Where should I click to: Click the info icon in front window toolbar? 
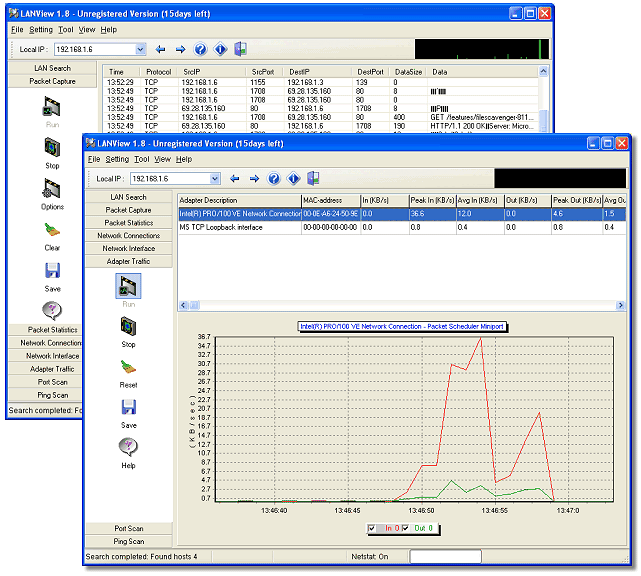[x=293, y=179]
